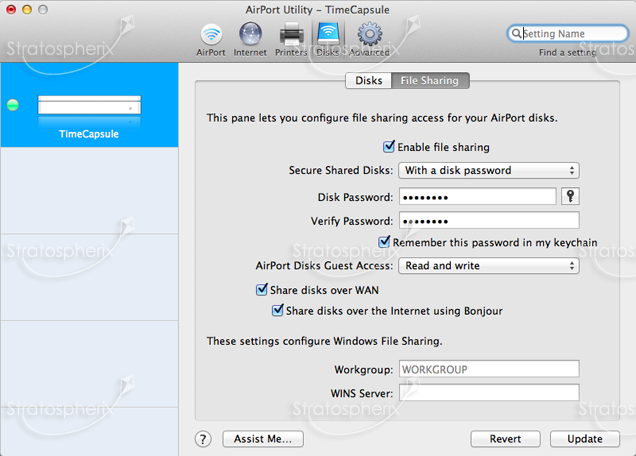The image size is (636, 456).
Task: Click the 'TimeCapsule' label in the sidebar
Action: click(x=89, y=134)
